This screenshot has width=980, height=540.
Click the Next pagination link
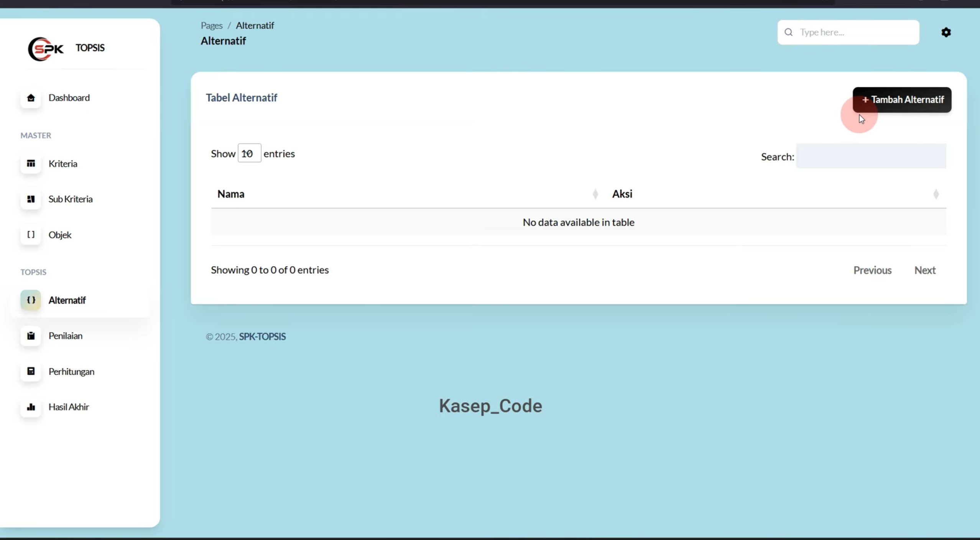coord(925,270)
